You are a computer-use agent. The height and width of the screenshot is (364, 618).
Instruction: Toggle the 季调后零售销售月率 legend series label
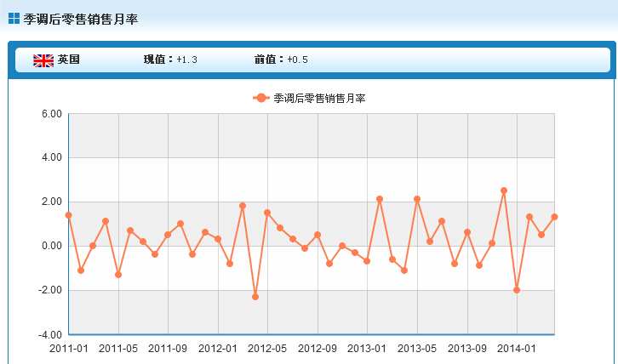(x=319, y=98)
